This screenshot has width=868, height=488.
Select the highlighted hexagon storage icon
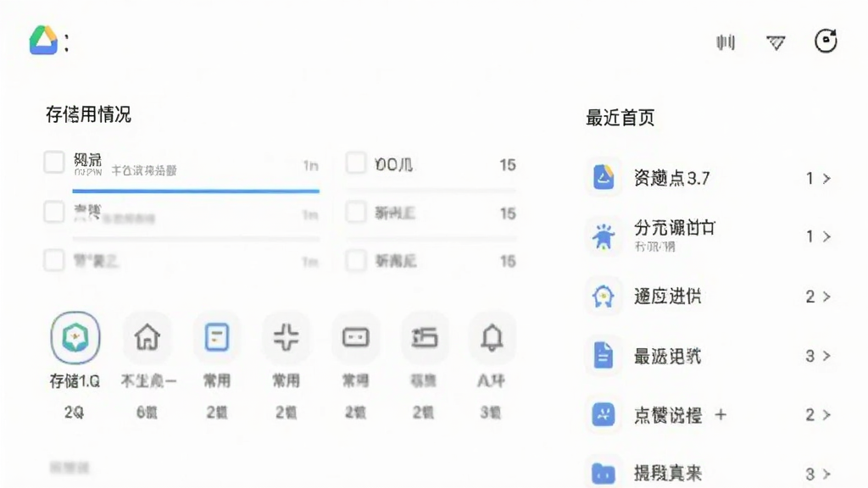pyautogui.click(x=75, y=337)
